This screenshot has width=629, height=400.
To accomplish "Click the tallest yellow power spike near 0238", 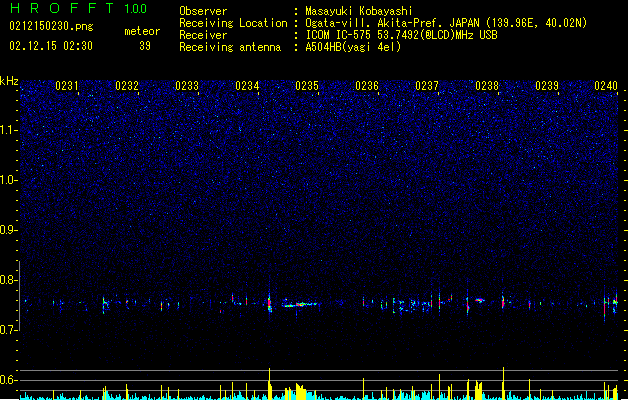I will (503, 383).
